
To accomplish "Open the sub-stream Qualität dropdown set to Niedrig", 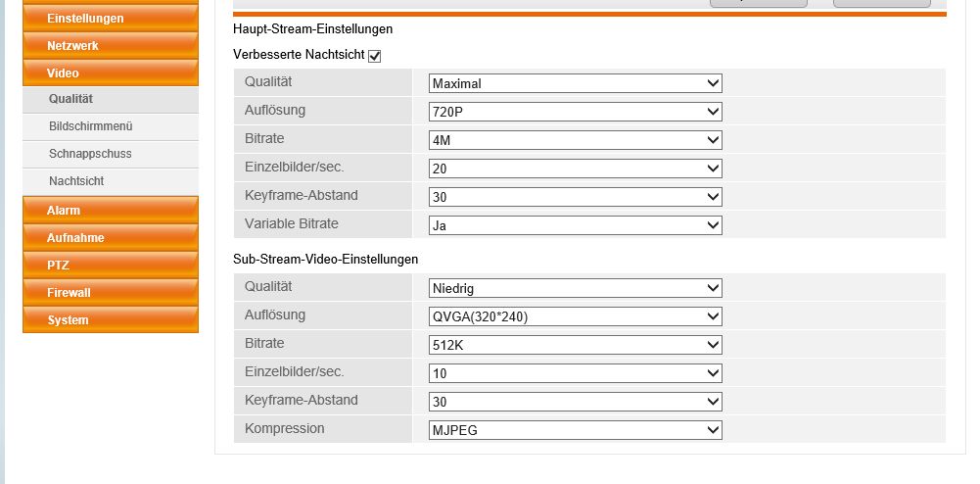I will tap(575, 288).
